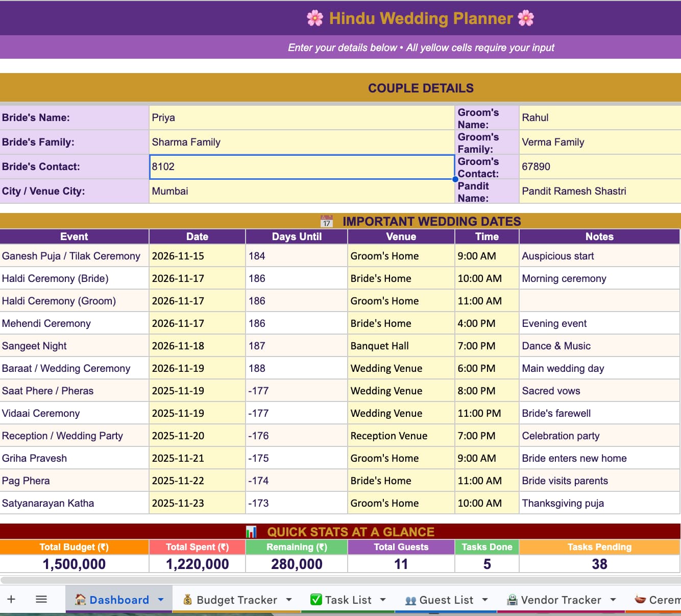Screen dimensions: 681x616
Task: Select the Reception Venue cell
Action: 401,436
